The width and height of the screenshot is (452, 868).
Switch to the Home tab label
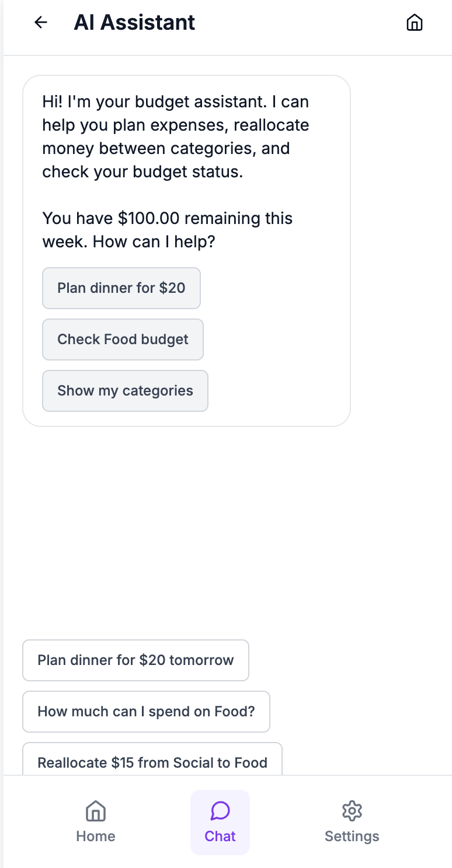[95, 836]
